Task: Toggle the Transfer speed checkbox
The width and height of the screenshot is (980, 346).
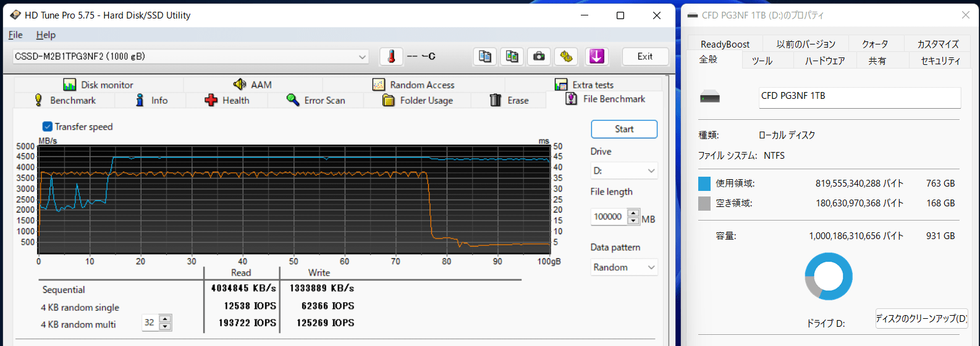Action: pos(48,127)
